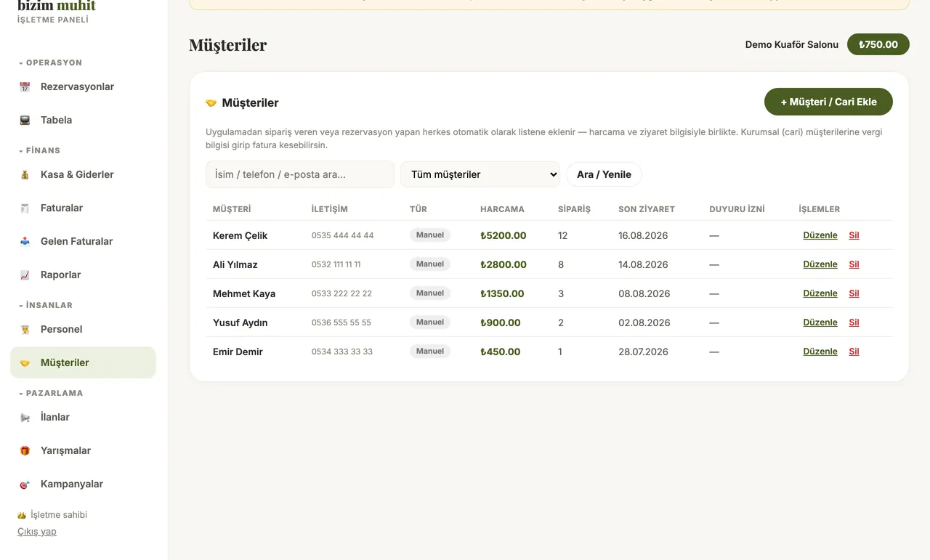Click spending amount ₺1350.00
The height and width of the screenshot is (560, 930).
tap(502, 293)
